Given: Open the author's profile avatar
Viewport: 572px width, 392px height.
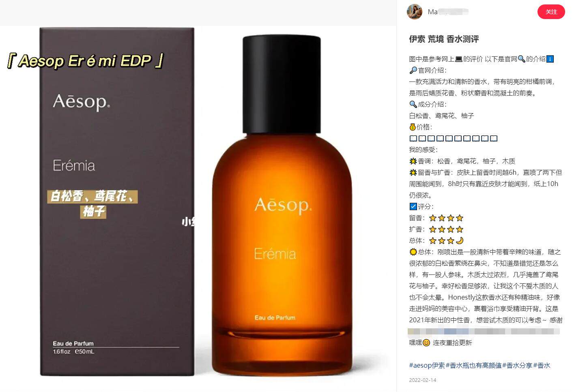Looking at the screenshot, I should (414, 12).
